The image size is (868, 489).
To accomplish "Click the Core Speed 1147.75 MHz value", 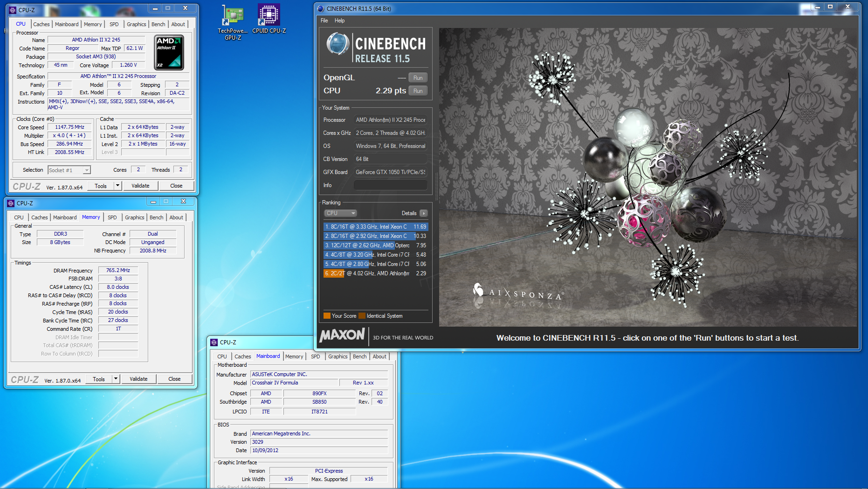I will pyautogui.click(x=69, y=127).
